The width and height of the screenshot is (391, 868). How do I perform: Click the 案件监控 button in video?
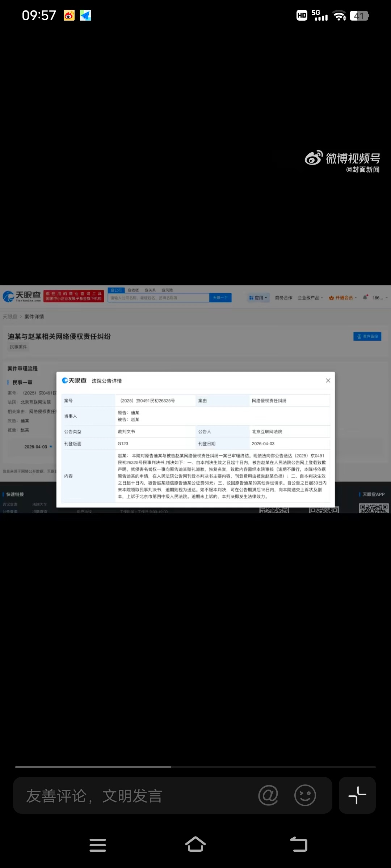tap(367, 336)
